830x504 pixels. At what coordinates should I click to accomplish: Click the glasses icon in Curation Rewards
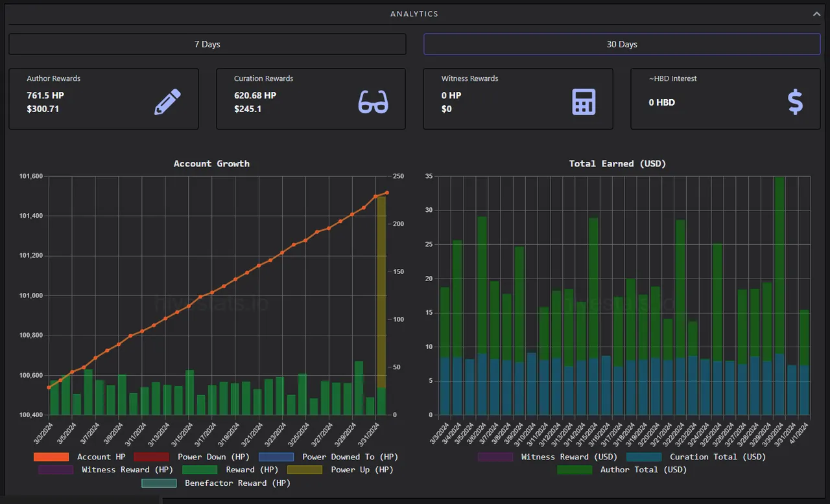[373, 102]
